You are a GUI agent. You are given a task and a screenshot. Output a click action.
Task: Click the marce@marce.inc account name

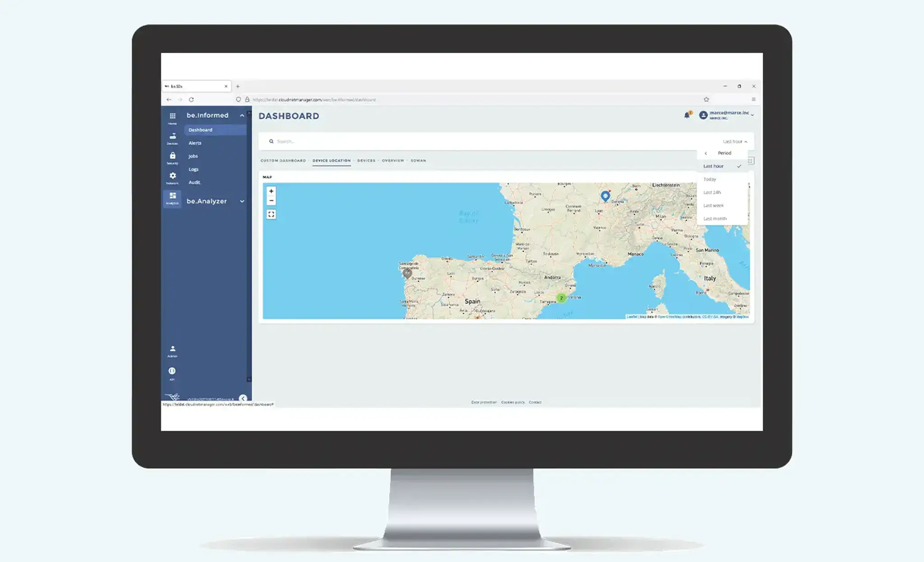[x=729, y=113]
